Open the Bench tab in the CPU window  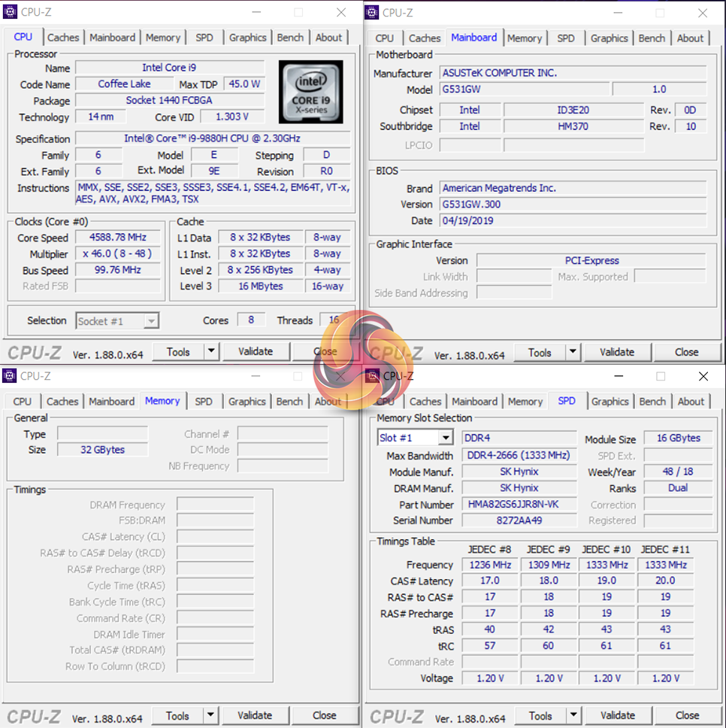(x=290, y=38)
